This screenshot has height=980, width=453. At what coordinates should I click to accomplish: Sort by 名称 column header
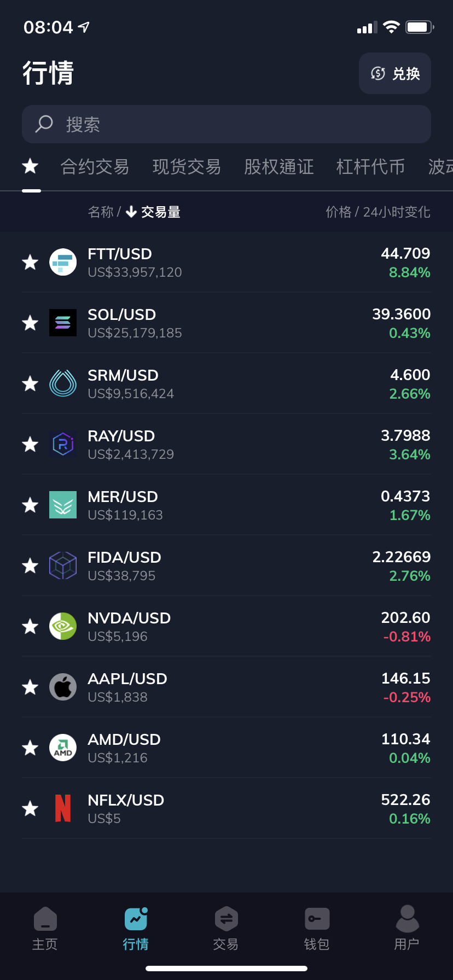tap(101, 212)
